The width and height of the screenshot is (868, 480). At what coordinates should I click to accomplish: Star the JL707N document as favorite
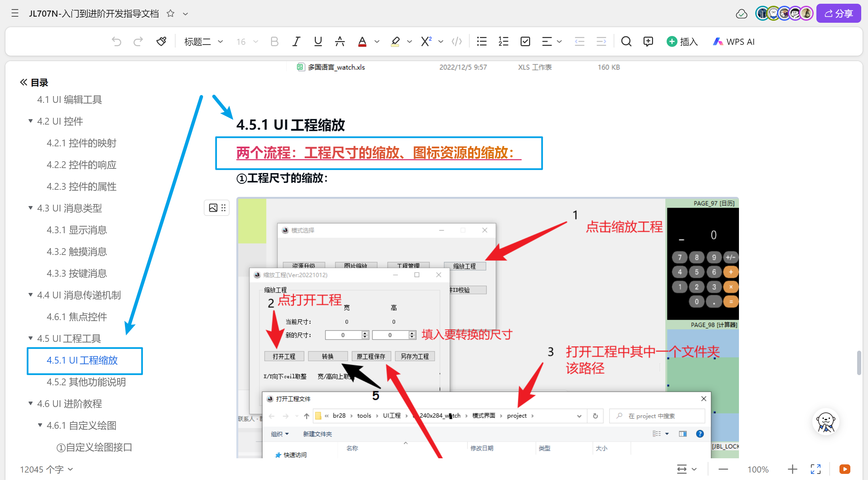(170, 14)
